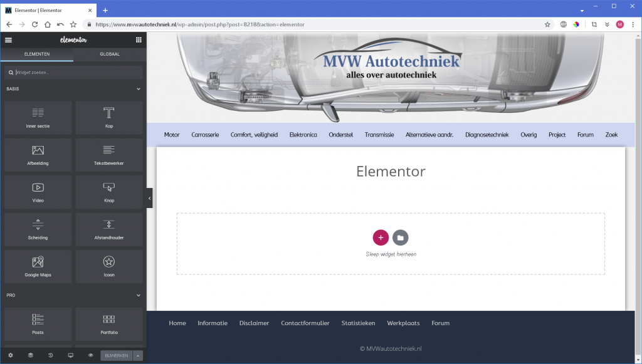Open save options arrow next to BIJWERKEN

(138, 355)
